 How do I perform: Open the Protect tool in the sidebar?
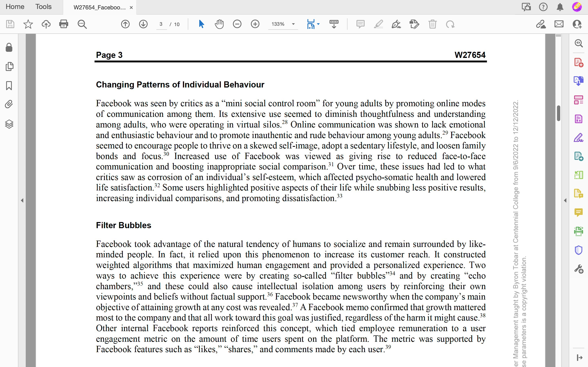[x=579, y=250]
